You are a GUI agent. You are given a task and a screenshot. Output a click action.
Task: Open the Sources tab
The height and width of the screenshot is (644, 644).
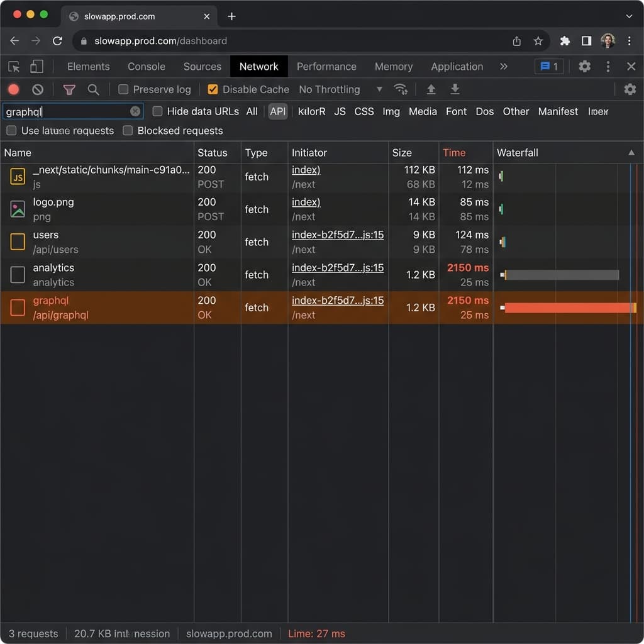(x=202, y=67)
